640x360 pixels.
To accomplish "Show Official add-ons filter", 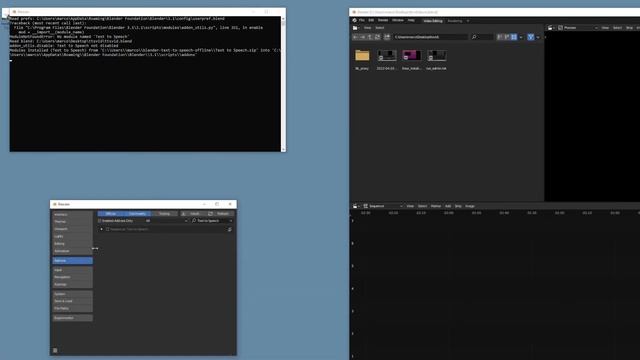I will pyautogui.click(x=111, y=213).
